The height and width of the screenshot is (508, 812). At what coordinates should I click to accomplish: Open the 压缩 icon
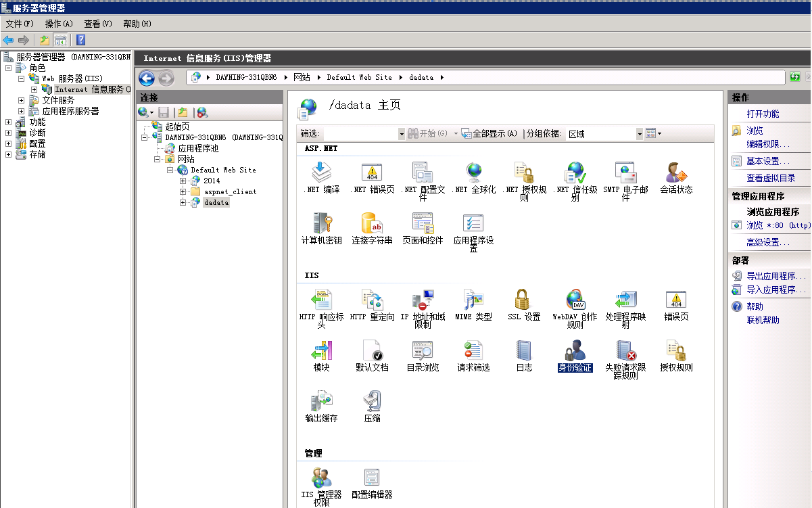coord(372,407)
